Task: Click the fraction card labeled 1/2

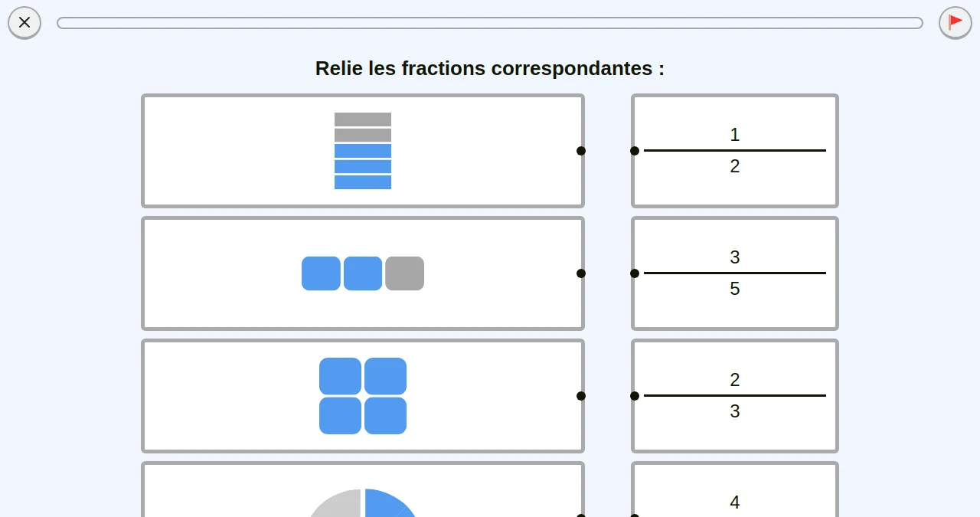Action: 734,151
